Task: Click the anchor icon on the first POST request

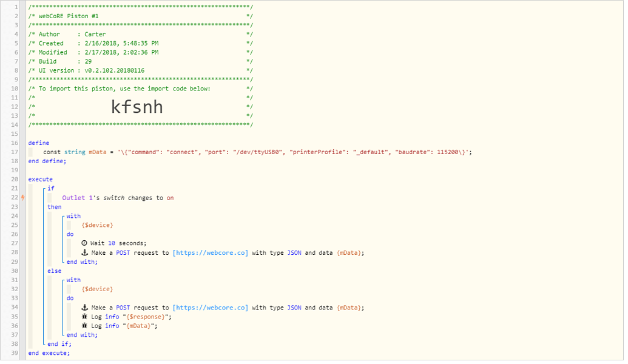Action: coord(85,252)
